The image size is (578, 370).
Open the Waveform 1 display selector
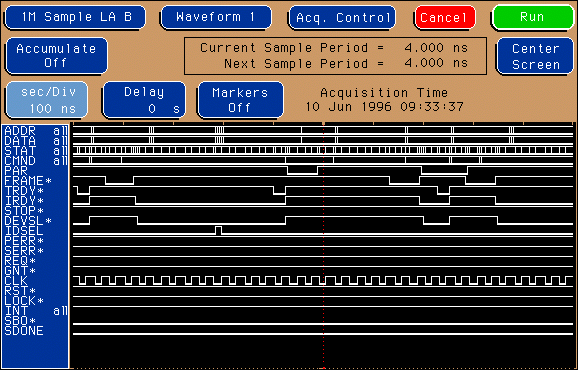pos(216,17)
